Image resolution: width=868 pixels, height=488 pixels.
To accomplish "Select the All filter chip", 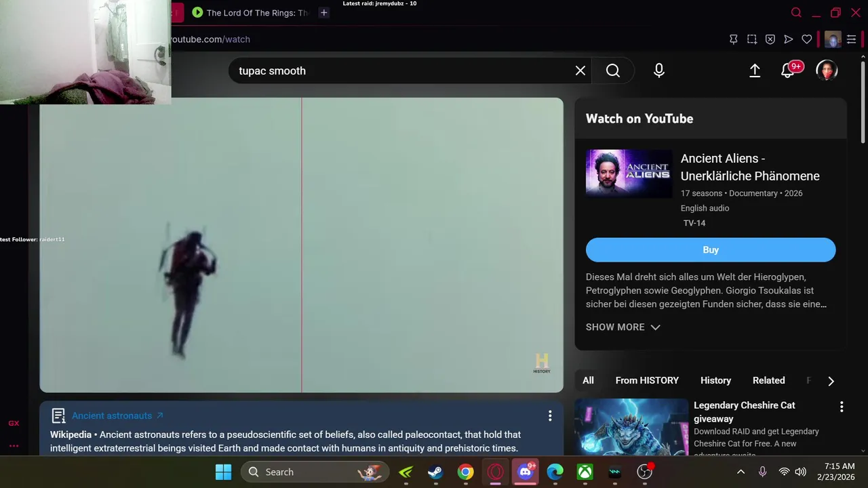I will coord(588,380).
